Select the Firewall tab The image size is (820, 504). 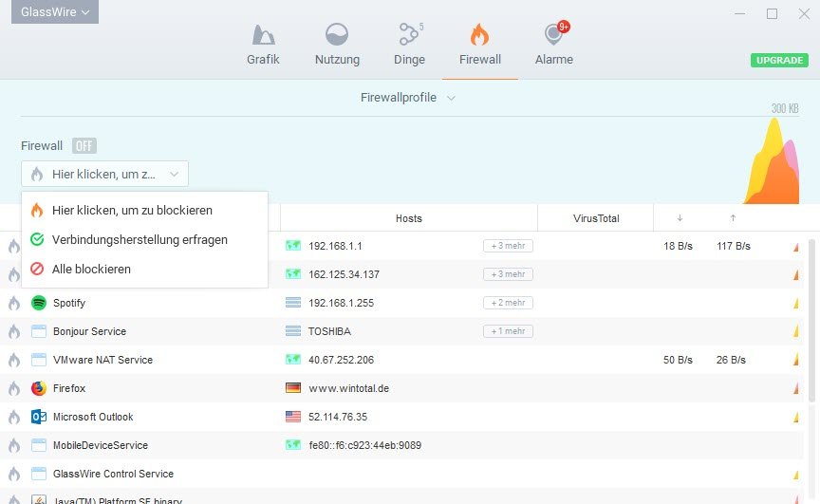pyautogui.click(x=479, y=46)
